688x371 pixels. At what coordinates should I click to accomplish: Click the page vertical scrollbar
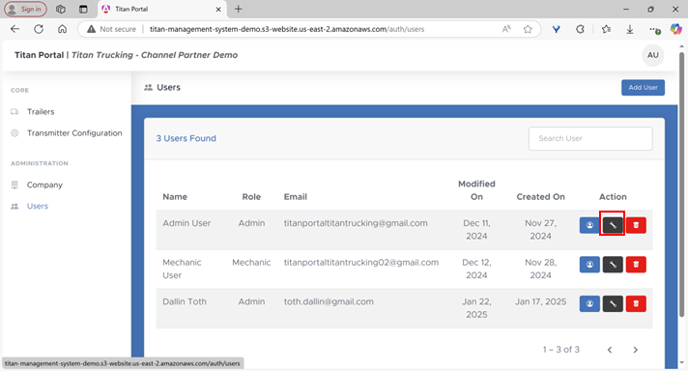[681, 184]
